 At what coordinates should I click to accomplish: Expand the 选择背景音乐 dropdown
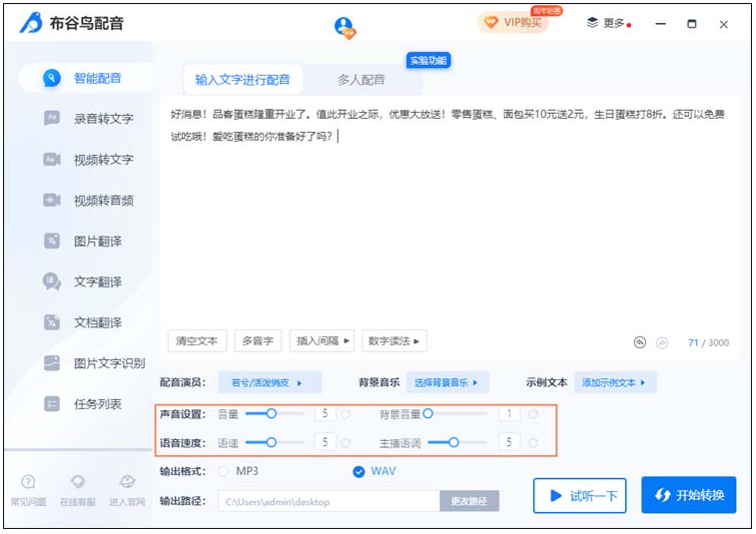(x=447, y=382)
